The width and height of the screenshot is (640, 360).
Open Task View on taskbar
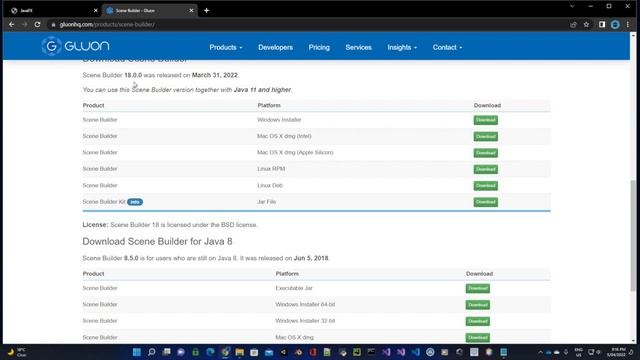pos(166,352)
